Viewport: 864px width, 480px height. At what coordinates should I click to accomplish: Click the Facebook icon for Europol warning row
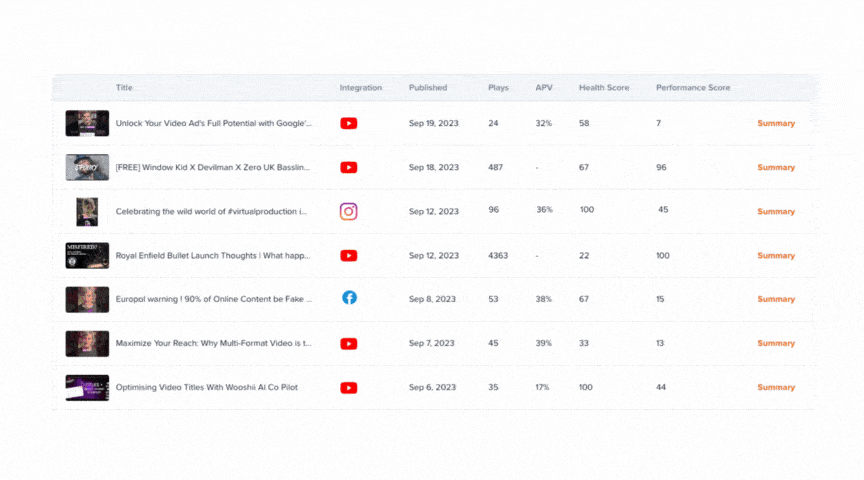click(349, 298)
